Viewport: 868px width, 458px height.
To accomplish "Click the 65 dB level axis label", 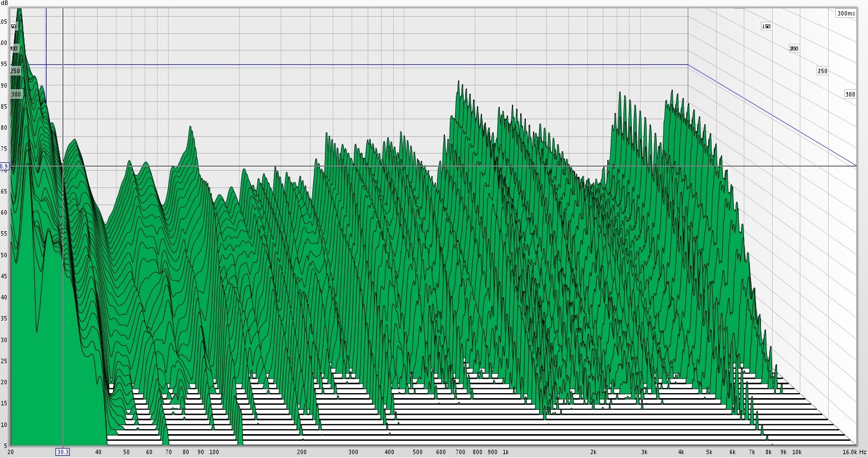I will (4, 191).
